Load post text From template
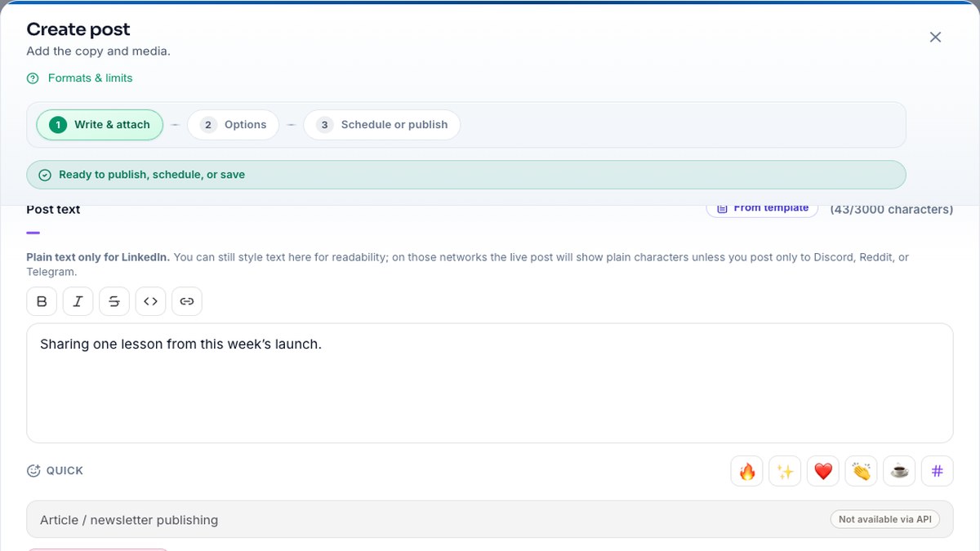980x551 pixels. (x=763, y=208)
